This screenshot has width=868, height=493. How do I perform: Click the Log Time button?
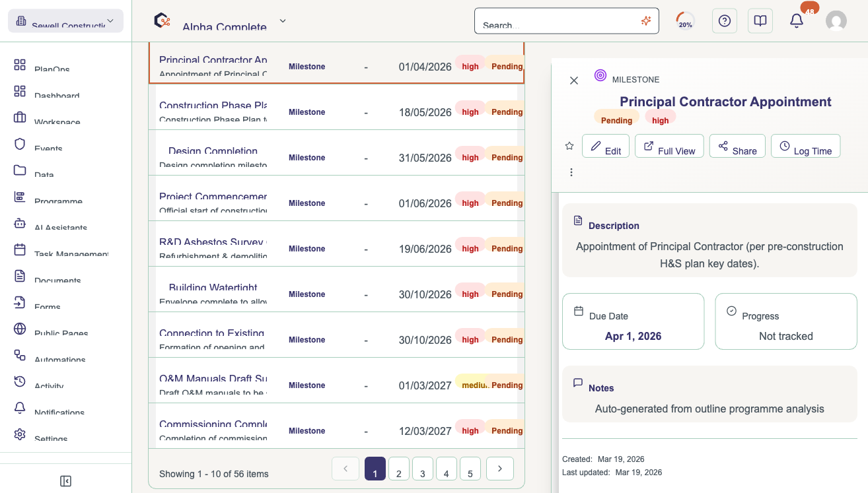click(805, 146)
